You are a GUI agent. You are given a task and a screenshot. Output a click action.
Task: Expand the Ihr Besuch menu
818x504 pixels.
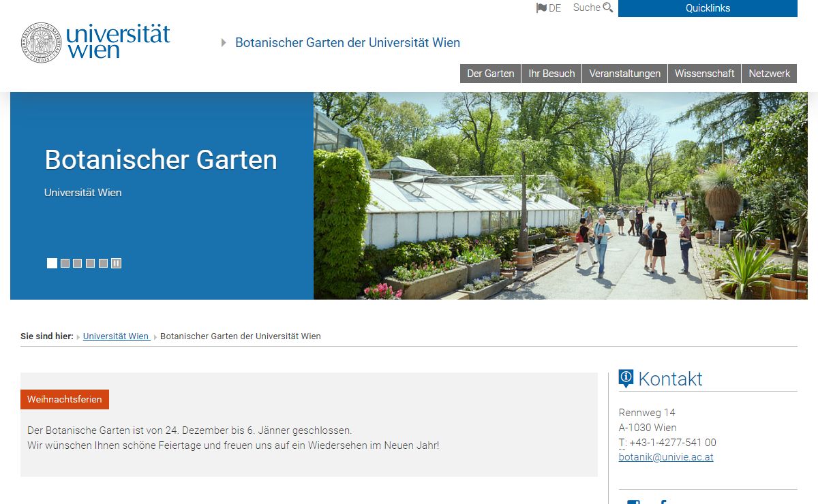pos(551,74)
